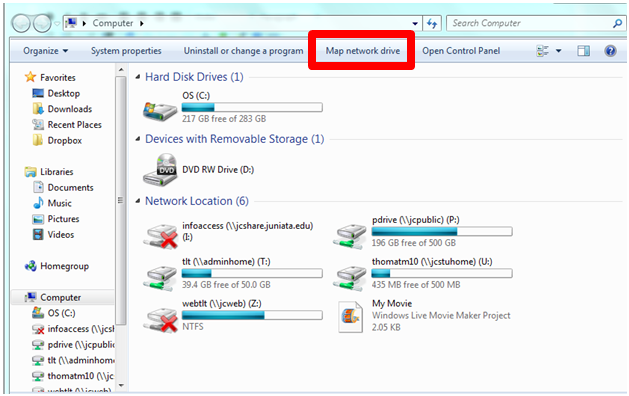
Task: Click the breadcrumb arrow before Computer
Action: click(84, 24)
